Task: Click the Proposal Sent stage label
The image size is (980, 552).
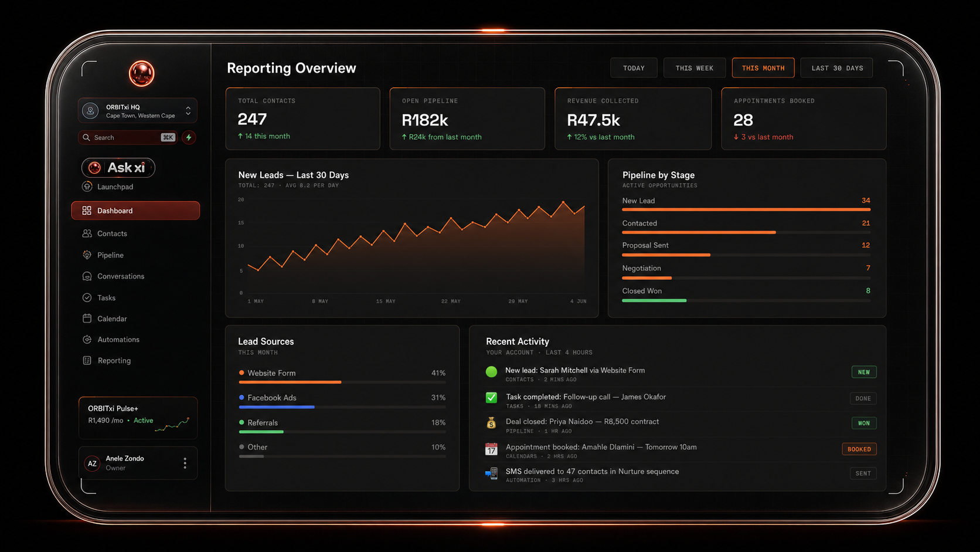Action: point(645,245)
